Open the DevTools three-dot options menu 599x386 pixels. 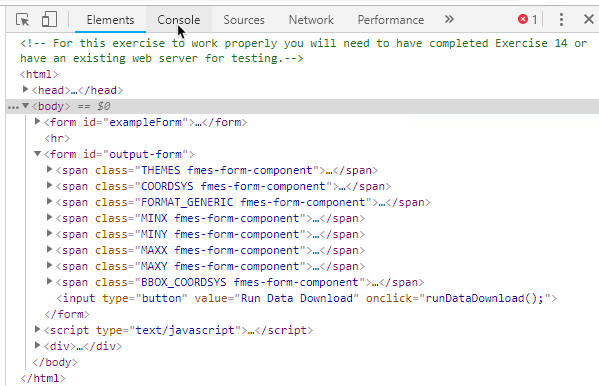pos(561,19)
